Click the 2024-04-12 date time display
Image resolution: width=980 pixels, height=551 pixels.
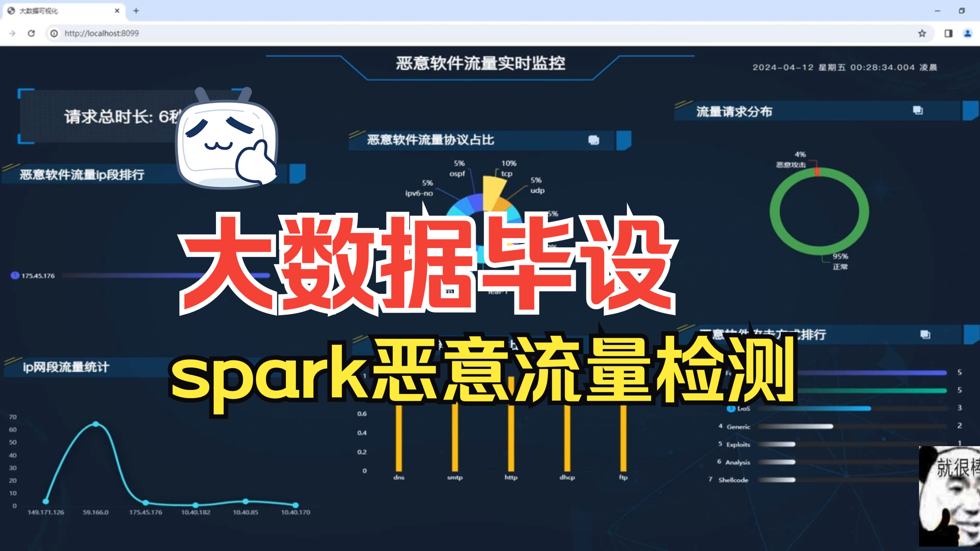[x=844, y=67]
